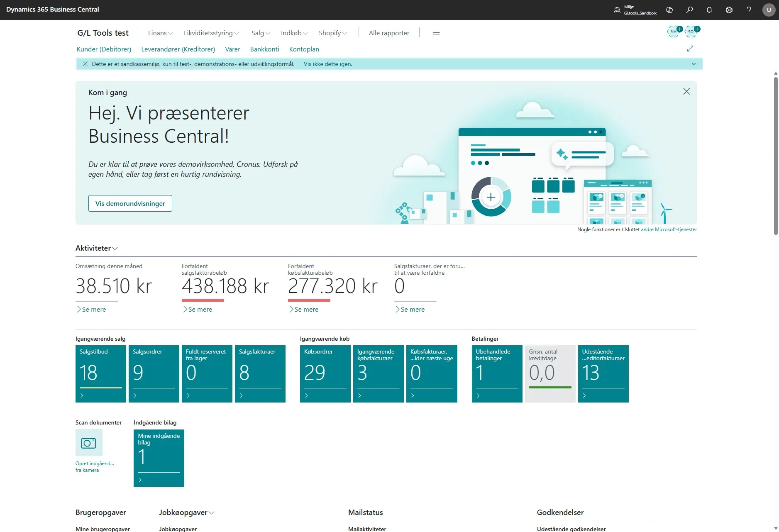Screen dimensions: 779x532
Task: Open the Varer link
Action: 232,49
